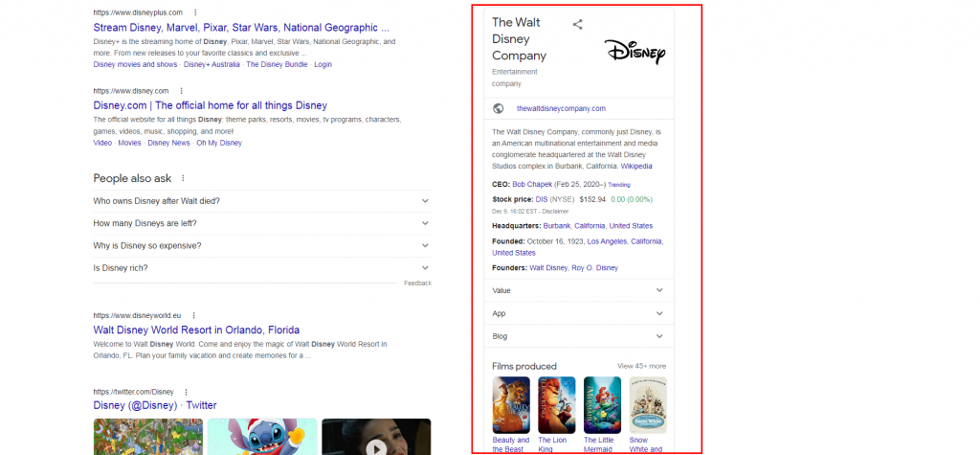Image resolution: width=980 pixels, height=455 pixels.
Task: Open the three-dot menu next to disneyplus.com URL
Action: pyautogui.click(x=195, y=12)
